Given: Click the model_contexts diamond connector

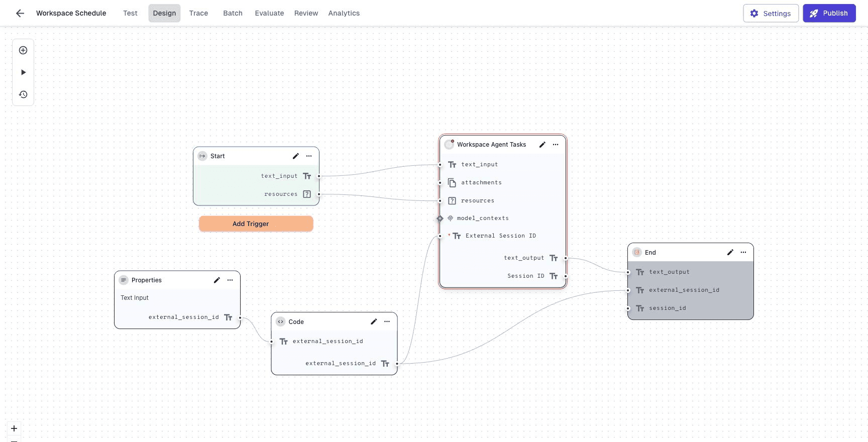Looking at the screenshot, I should coord(440,218).
